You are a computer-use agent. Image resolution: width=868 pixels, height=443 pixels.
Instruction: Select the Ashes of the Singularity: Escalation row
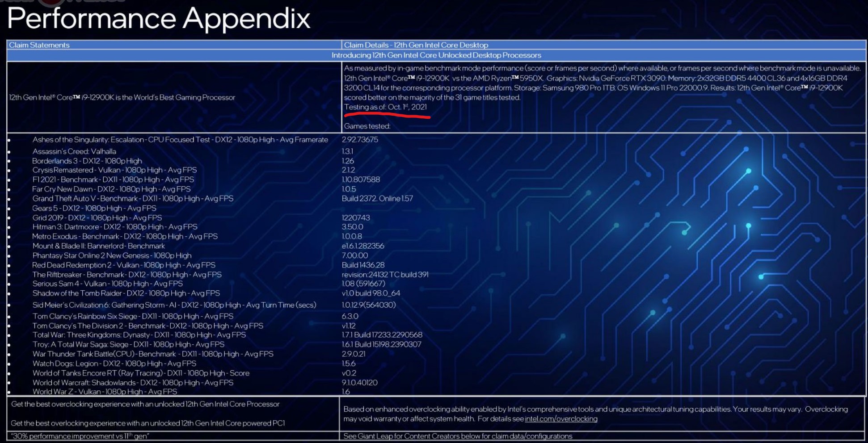click(180, 140)
